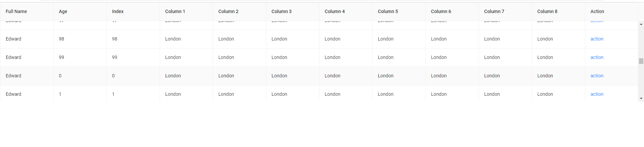Click the scroll up arrow of table
644x147 pixels.
coord(641,24)
